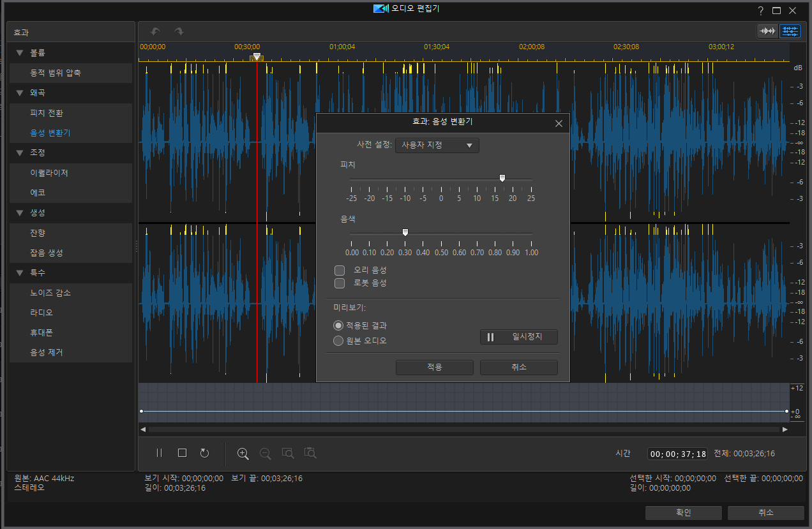Image resolution: width=812 pixels, height=529 pixels.
Task: Enable the 로봇 음성 checkbox
Action: coord(340,283)
